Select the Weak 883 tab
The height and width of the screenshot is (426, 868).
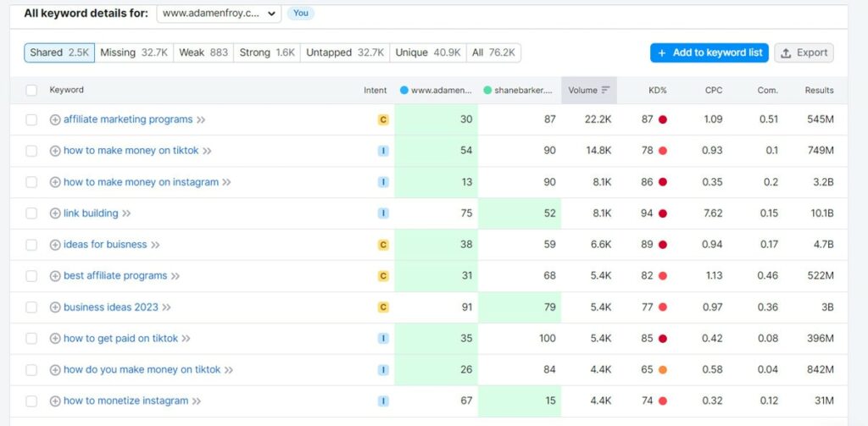pyautogui.click(x=203, y=53)
